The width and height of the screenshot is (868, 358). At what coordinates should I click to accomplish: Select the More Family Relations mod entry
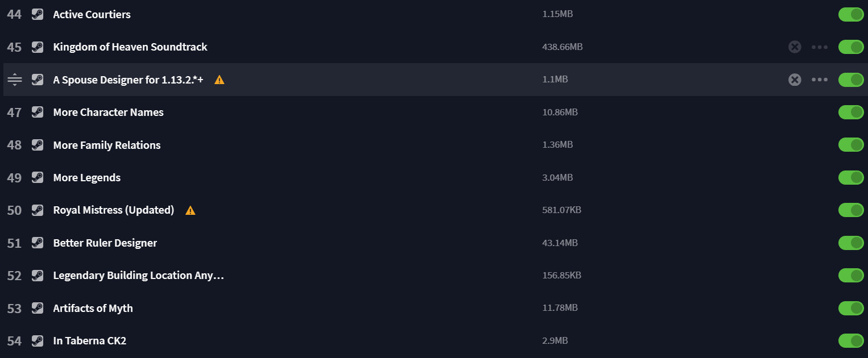434,145
